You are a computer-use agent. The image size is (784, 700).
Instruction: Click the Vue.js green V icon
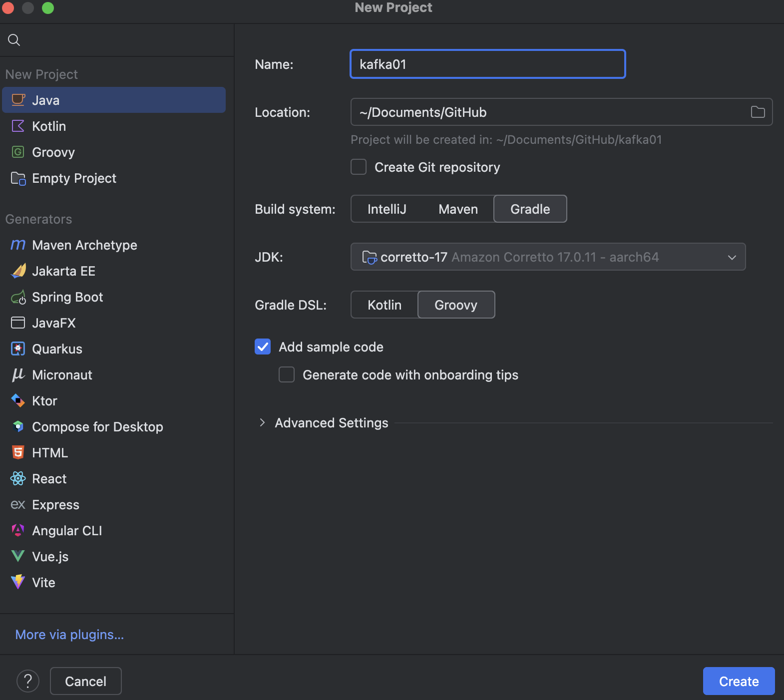coord(18,556)
